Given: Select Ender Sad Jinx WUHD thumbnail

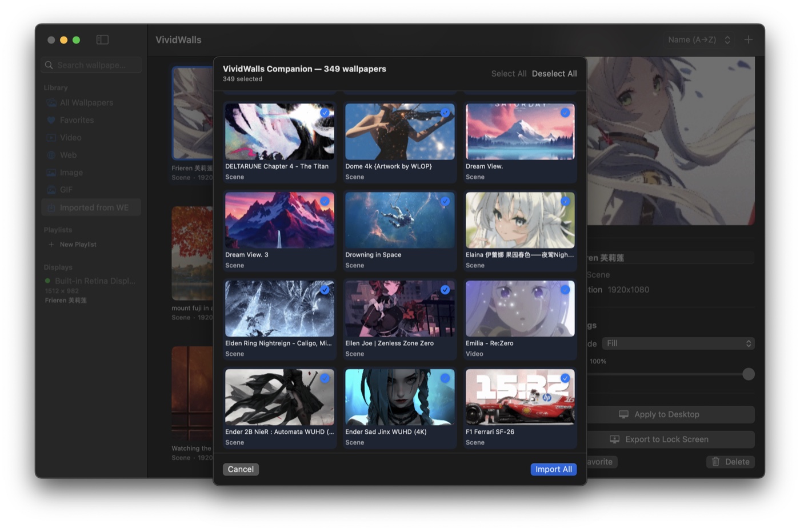Looking at the screenshot, I should click(400, 397).
